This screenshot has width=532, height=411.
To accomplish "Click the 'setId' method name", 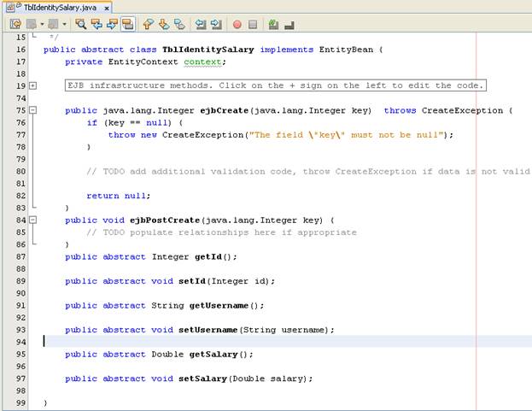I will pos(192,281).
